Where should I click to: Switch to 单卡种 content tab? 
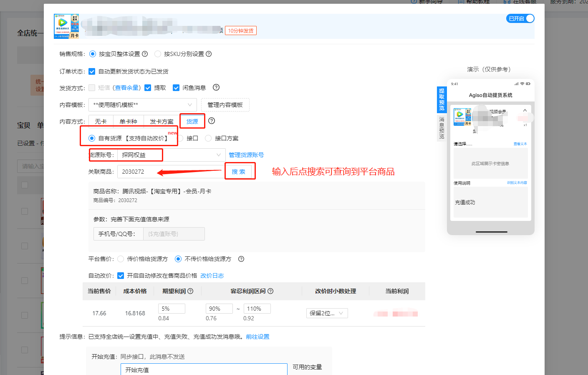(x=128, y=122)
